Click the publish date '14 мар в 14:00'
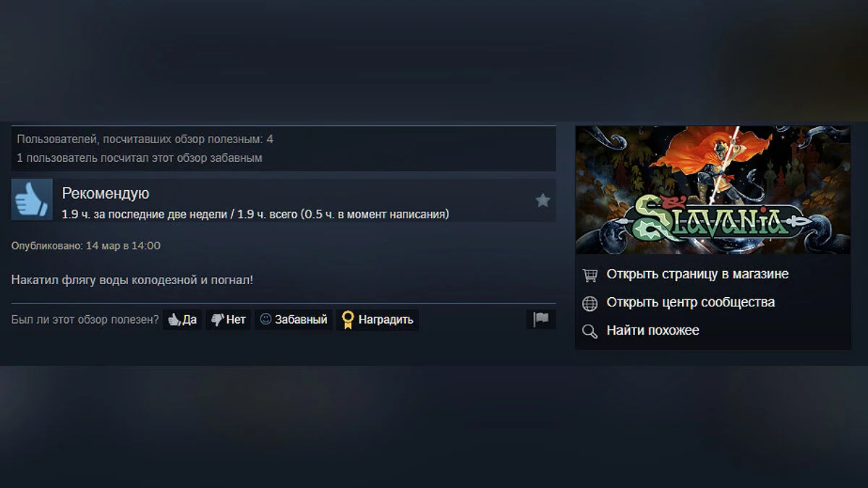The image size is (868, 488). [x=123, y=246]
